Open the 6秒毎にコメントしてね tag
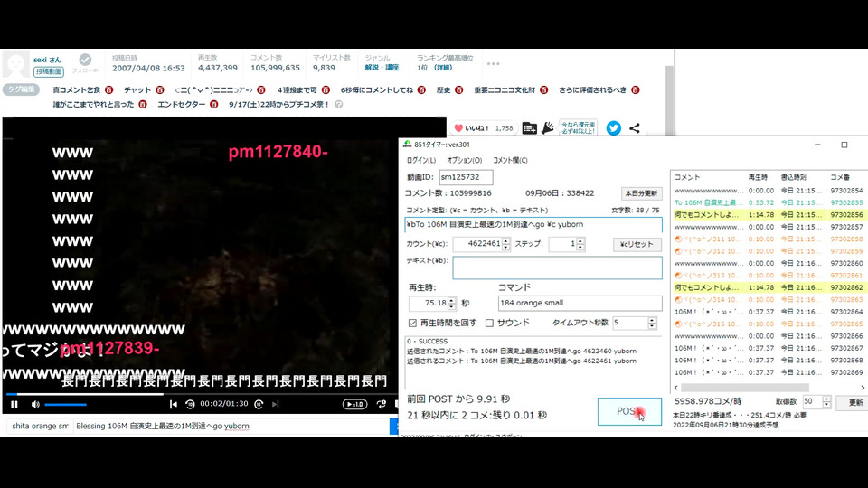The width and height of the screenshot is (868, 488). pos(376,89)
